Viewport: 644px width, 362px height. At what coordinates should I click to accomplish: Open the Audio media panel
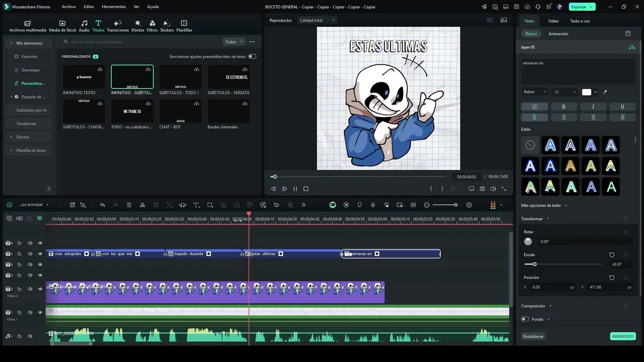tap(84, 26)
